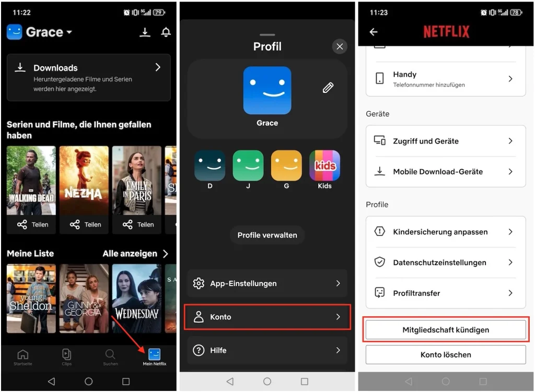
Task: Tap the gear icon for App-Einstellungen
Action: tap(199, 283)
